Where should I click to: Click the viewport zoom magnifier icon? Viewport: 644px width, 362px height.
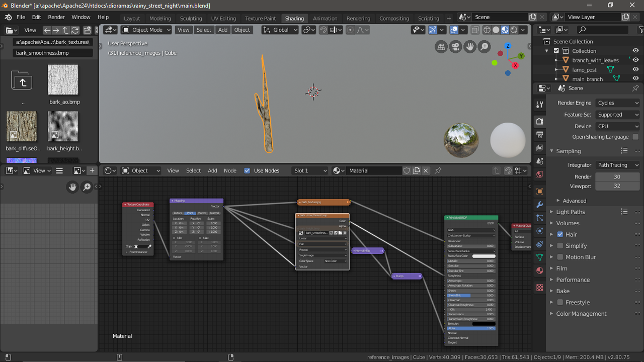[485, 47]
